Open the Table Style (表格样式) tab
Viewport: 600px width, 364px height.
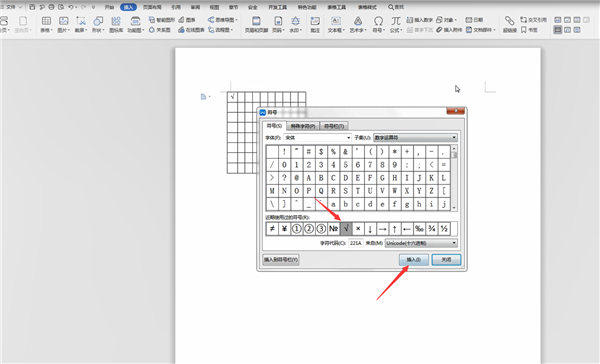coord(367,7)
